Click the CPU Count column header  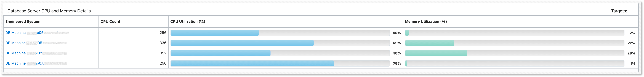pos(110,21)
